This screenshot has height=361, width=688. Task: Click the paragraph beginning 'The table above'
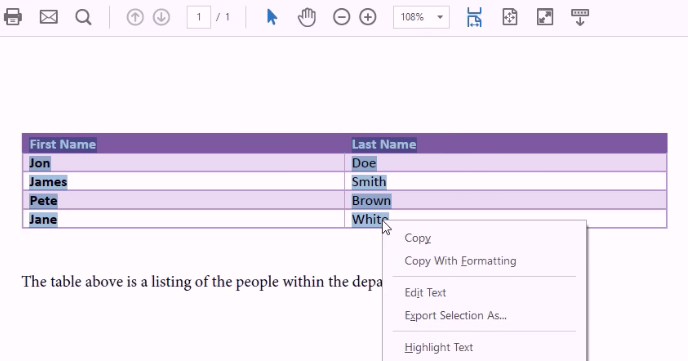pos(202,282)
